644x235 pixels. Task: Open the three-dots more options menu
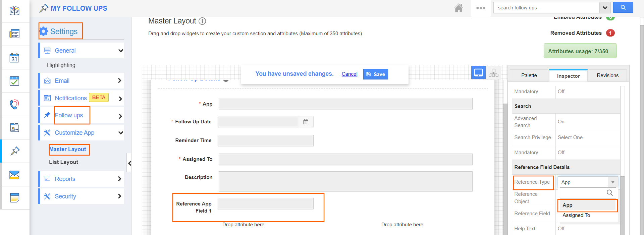point(480,8)
